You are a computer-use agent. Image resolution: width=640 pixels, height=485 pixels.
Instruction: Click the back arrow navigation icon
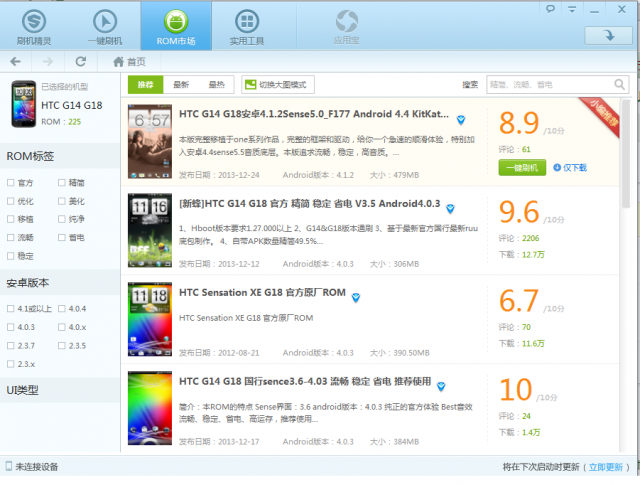tap(16, 62)
